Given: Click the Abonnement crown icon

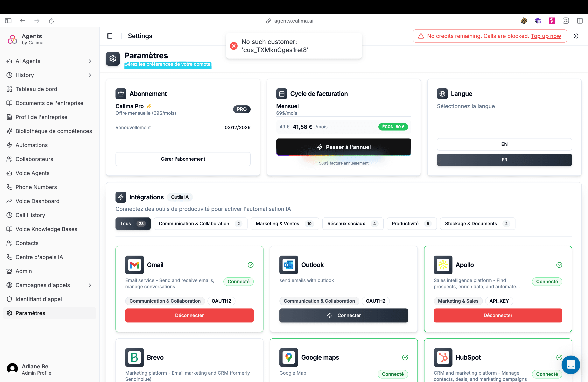Looking at the screenshot, I should pyautogui.click(x=121, y=94).
